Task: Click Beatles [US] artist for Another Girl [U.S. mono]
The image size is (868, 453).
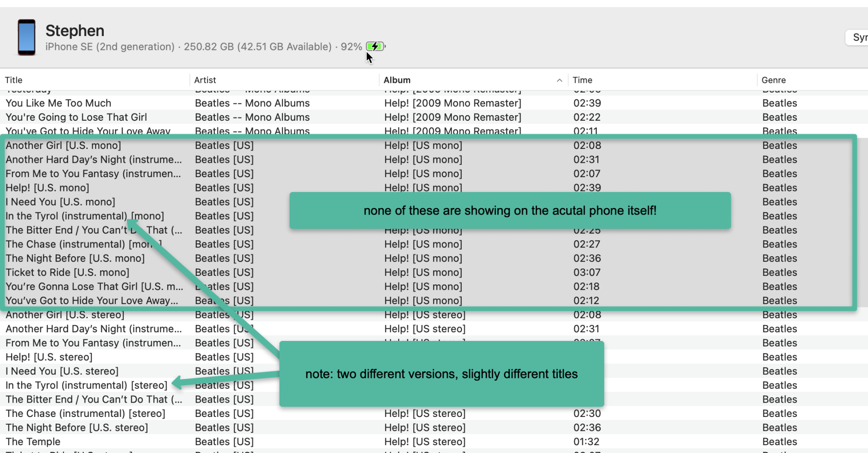Action: [224, 145]
